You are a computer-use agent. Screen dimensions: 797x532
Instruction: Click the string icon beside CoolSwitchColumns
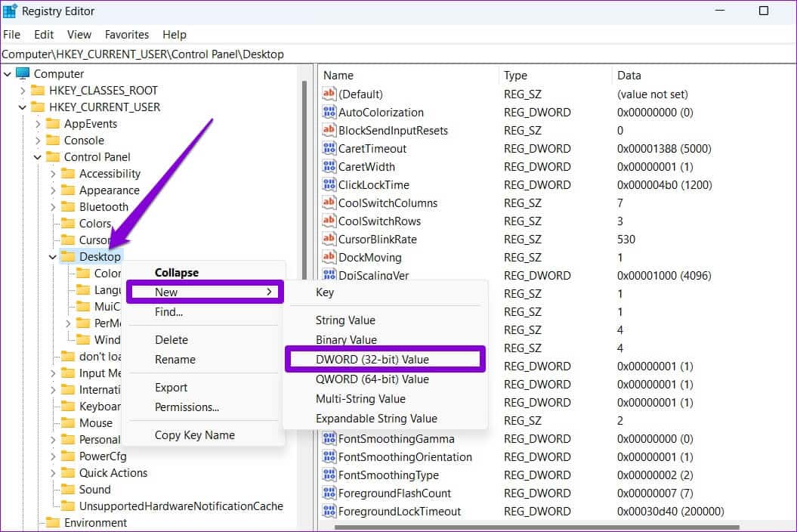click(329, 203)
